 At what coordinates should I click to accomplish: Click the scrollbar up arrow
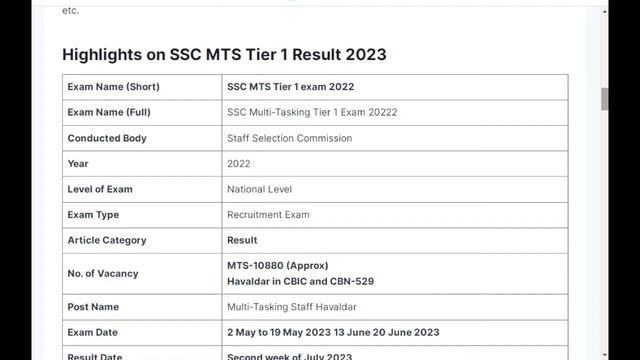[x=604, y=12]
